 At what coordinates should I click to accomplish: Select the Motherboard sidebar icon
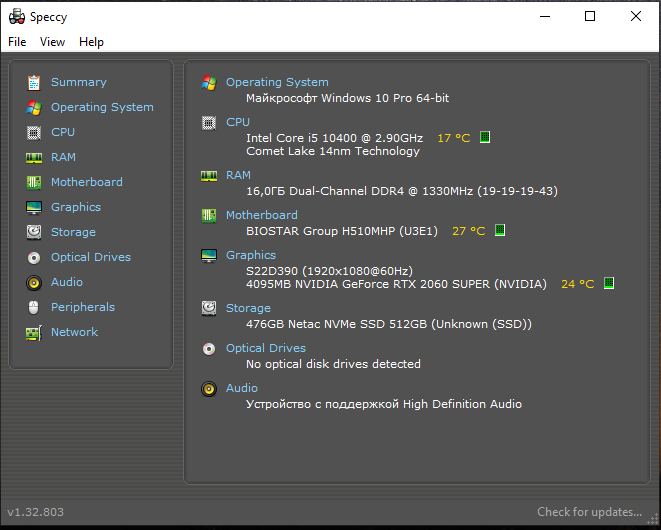34,182
